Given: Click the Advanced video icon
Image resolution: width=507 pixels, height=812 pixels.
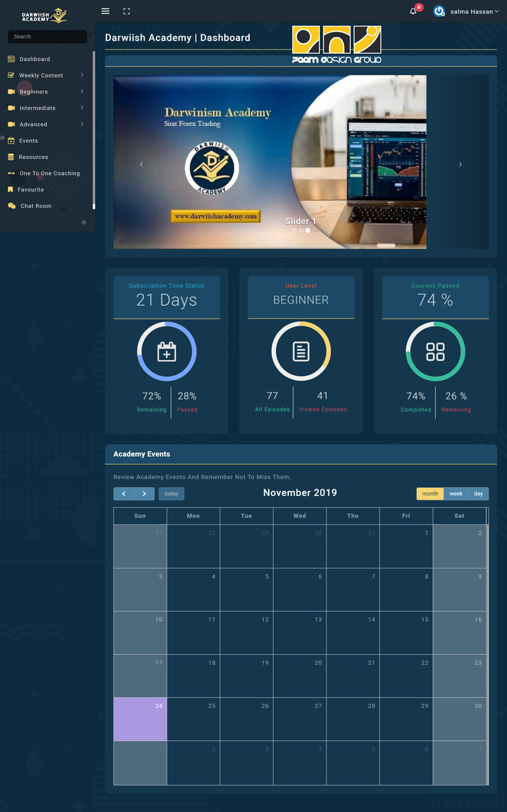Looking at the screenshot, I should [x=11, y=124].
